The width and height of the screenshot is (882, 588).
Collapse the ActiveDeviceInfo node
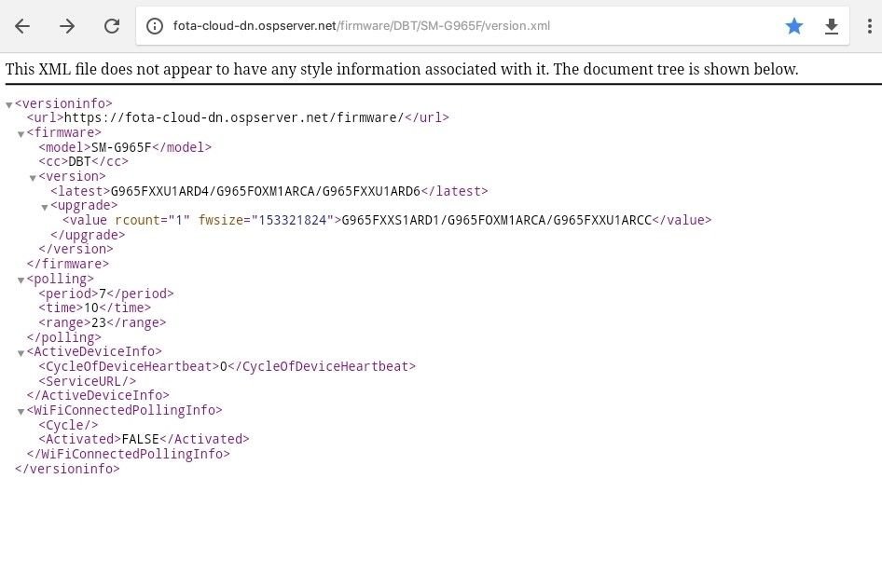pyautogui.click(x=21, y=353)
